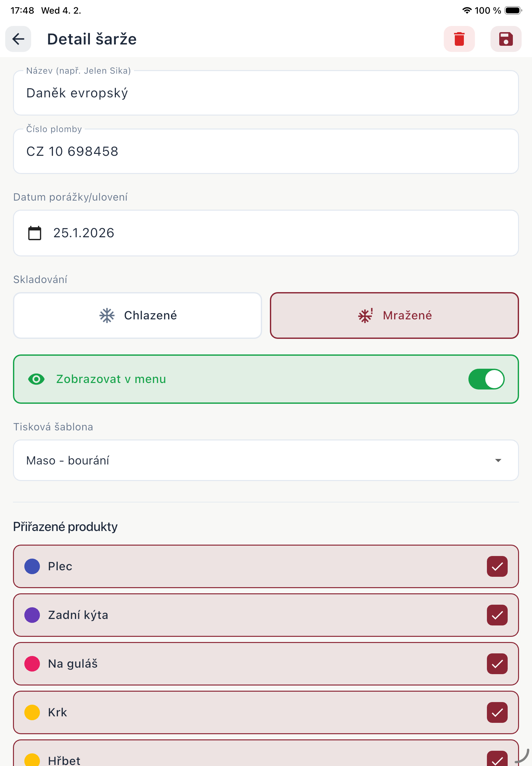
Task: Edit the Číslo plomby field
Action: pyautogui.click(x=265, y=151)
